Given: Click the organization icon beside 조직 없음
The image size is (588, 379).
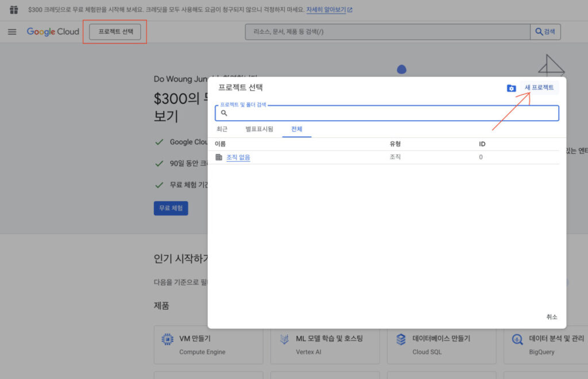Looking at the screenshot, I should pos(219,157).
